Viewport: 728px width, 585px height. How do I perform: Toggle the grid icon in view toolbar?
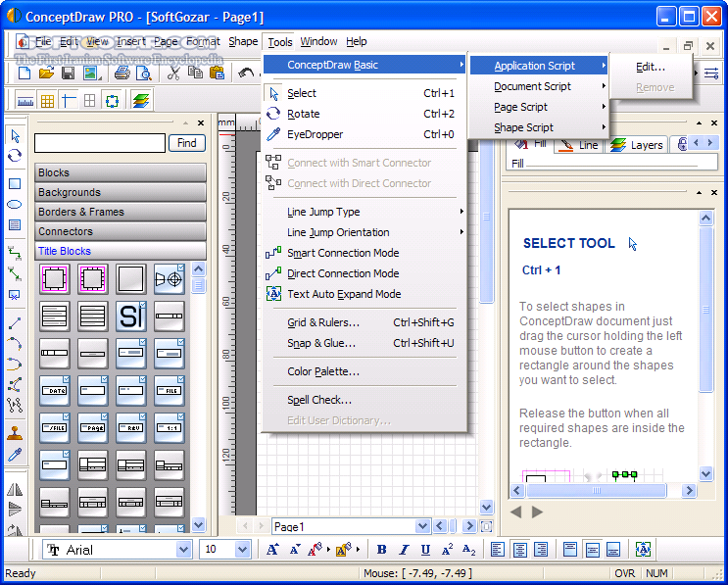tap(47, 101)
